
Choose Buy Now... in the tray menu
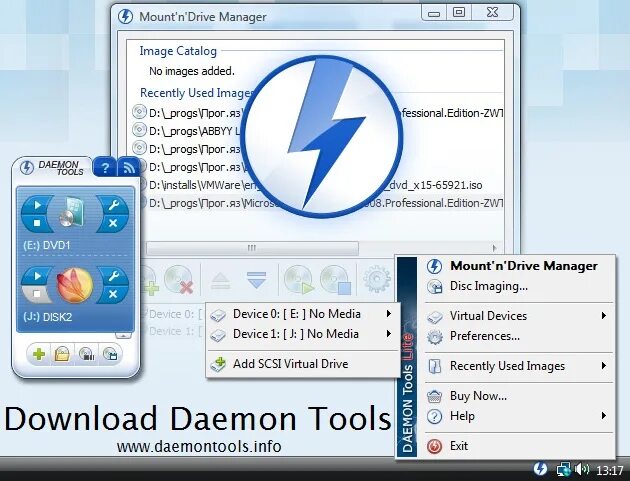(519, 396)
